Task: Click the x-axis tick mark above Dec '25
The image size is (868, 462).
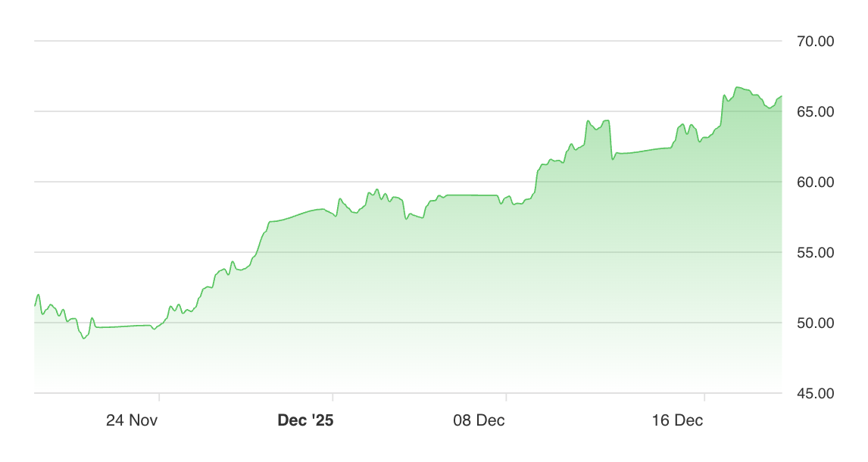Action: (x=333, y=397)
